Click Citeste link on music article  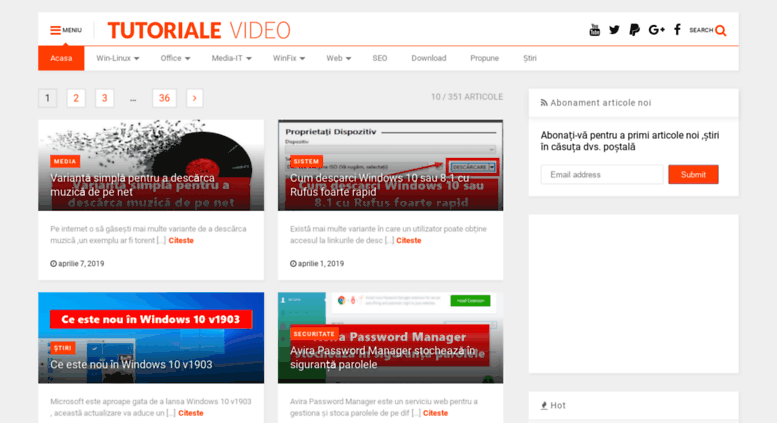pyautogui.click(x=181, y=241)
